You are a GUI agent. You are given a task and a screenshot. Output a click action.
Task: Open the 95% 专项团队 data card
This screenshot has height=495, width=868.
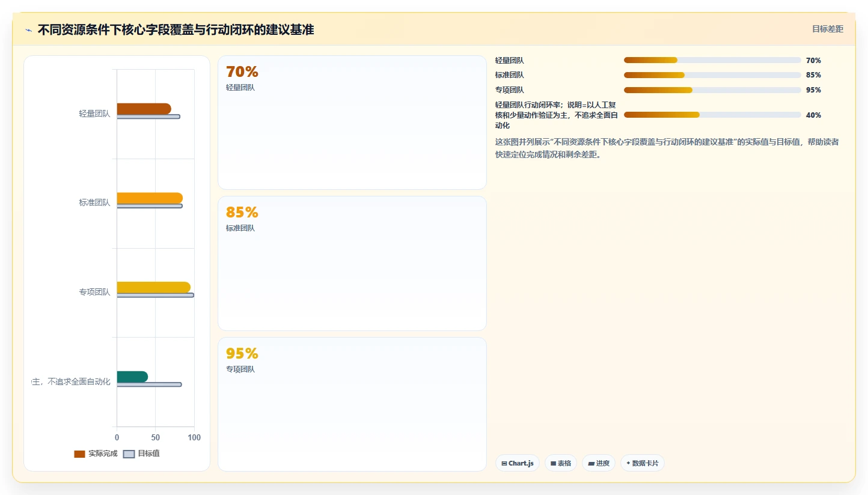tap(352, 404)
